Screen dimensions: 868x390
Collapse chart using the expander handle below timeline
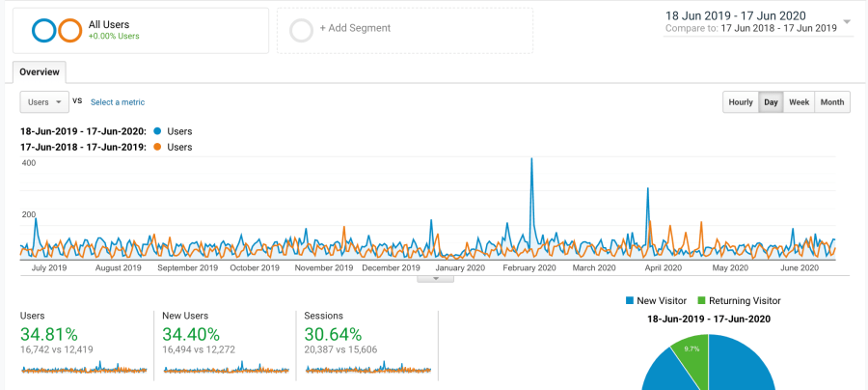(436, 278)
